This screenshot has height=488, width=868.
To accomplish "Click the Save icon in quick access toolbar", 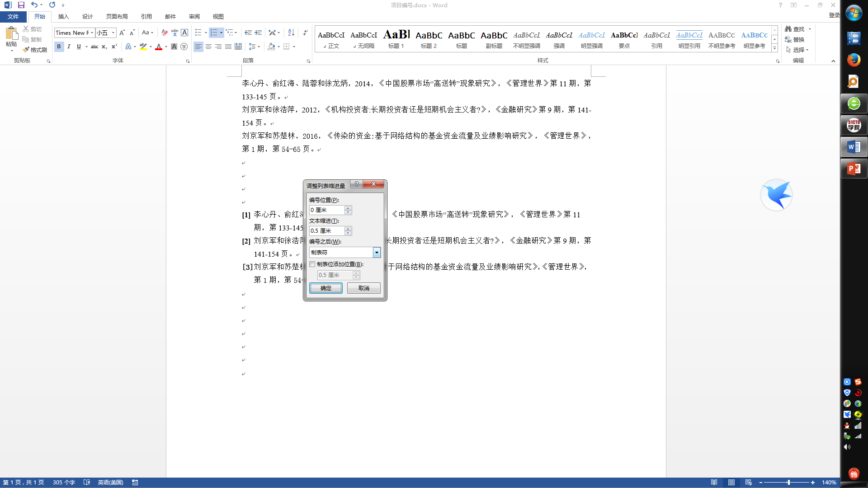I will 21,5.
